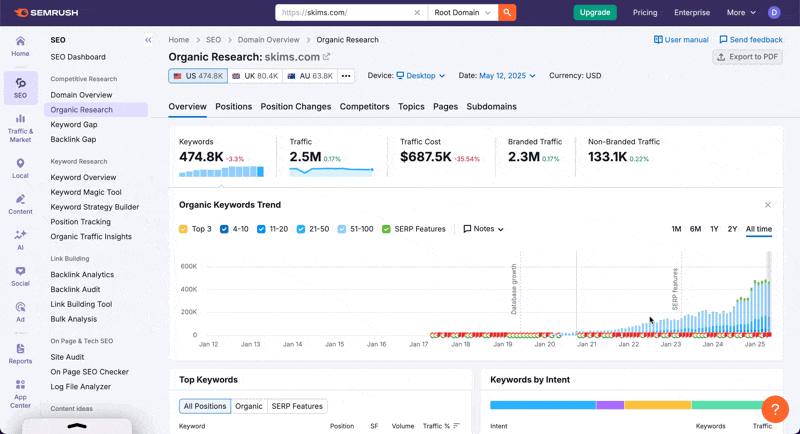Click Export to PDF button
Image resolution: width=800 pixels, height=434 pixels.
[x=747, y=57]
